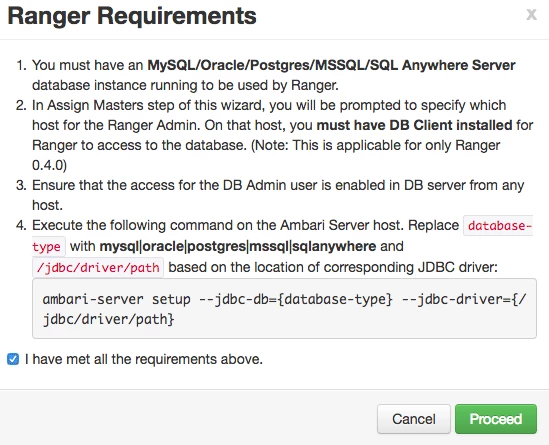Click the ambari-server setup command code block
549x445 pixels.
[x=284, y=308]
